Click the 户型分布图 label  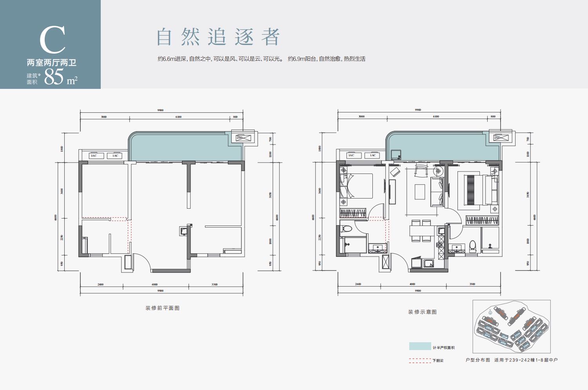point(478,360)
